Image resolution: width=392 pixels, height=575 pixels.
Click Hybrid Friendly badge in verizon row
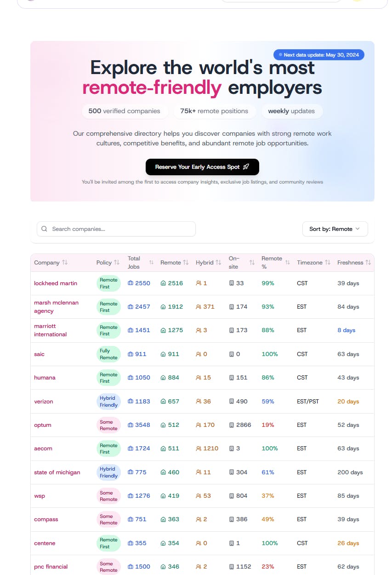[x=108, y=402]
